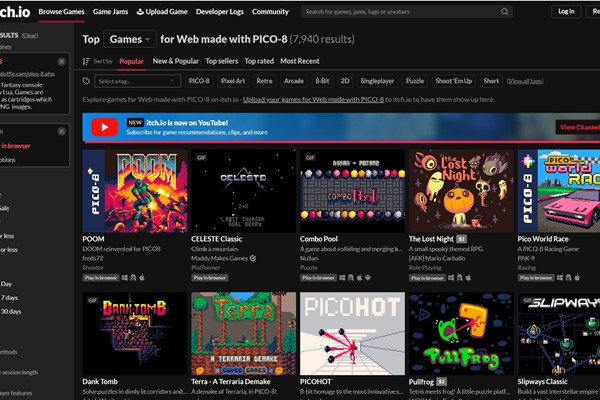This screenshot has width=600, height=400.
Task: Click Play in browser under CELESTE Classic
Action: pos(210,278)
